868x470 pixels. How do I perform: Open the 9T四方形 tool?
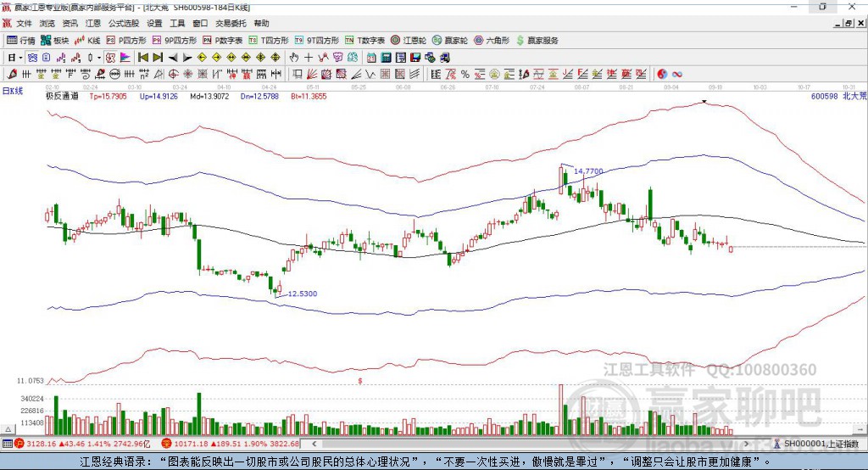tap(317, 41)
